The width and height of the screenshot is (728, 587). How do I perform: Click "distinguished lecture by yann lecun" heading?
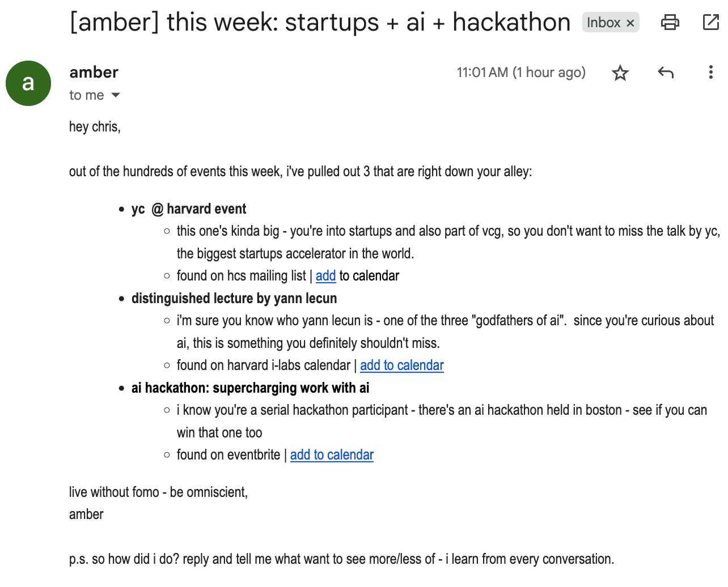[x=234, y=299]
